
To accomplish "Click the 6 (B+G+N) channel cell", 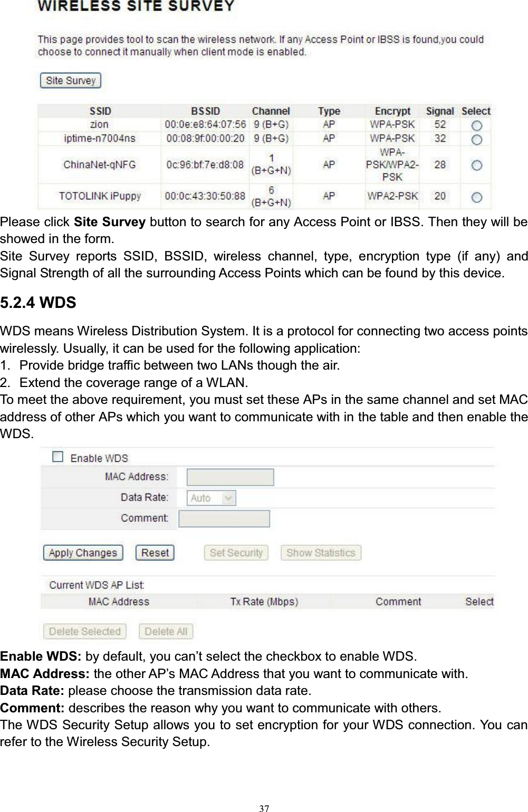I will [x=271, y=196].
